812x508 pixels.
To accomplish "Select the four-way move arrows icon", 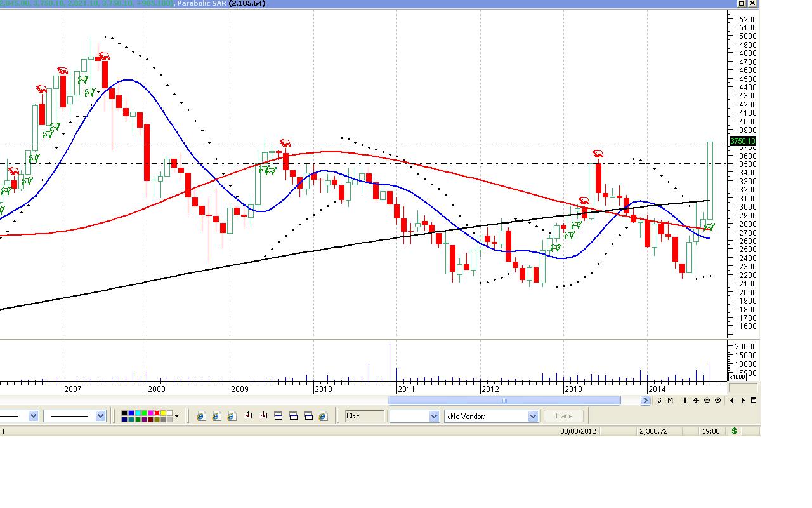I will [x=696, y=400].
